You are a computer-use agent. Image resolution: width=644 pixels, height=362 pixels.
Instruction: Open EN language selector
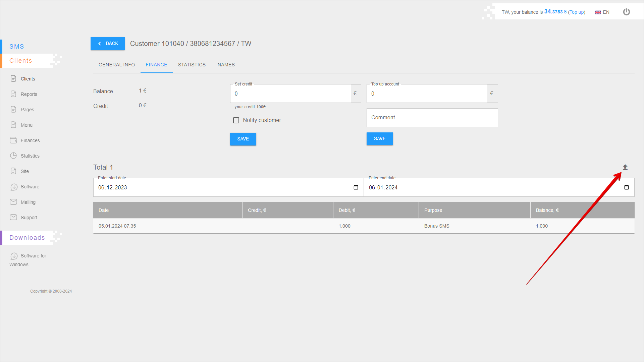(602, 12)
